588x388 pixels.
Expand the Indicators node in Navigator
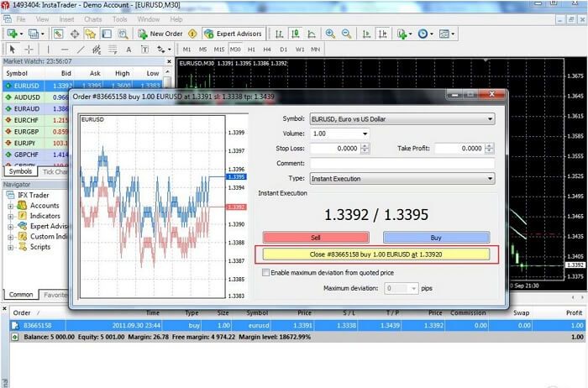[x=10, y=217]
